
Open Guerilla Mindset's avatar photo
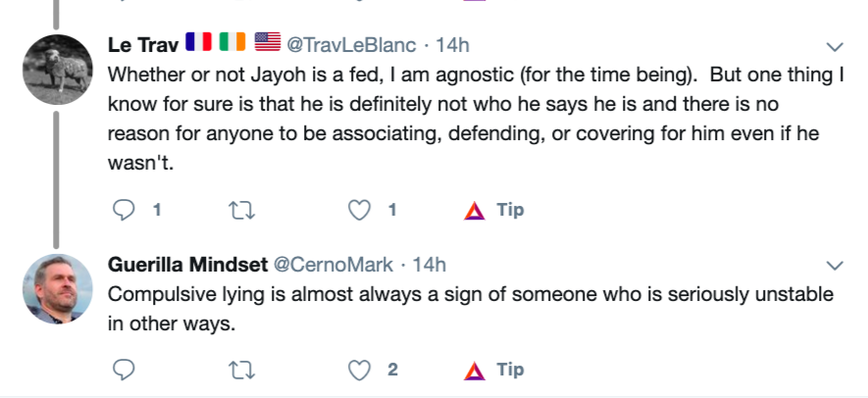57,287
